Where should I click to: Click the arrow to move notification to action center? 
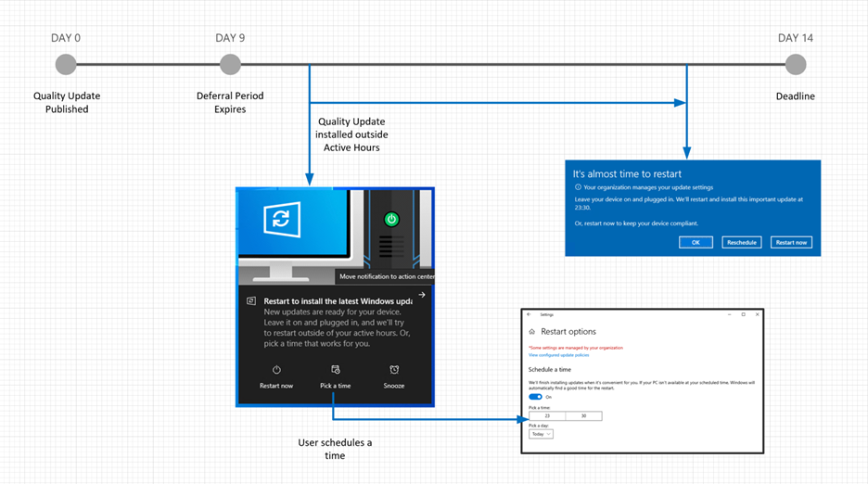click(x=422, y=295)
